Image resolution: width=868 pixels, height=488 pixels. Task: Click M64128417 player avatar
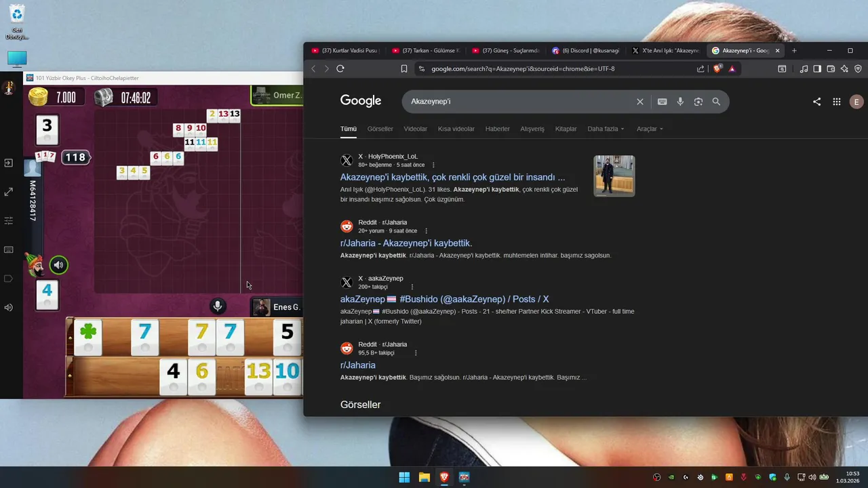(x=32, y=167)
